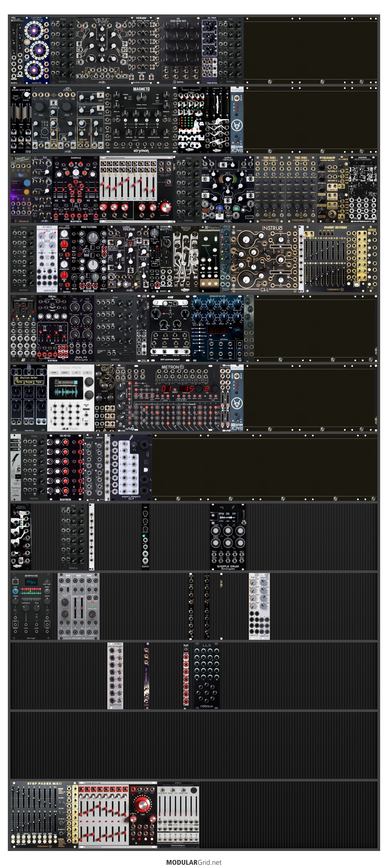388x868 pixels.
Task: Select the Euclidean Circles module by vpme.de
Action: [37, 50]
